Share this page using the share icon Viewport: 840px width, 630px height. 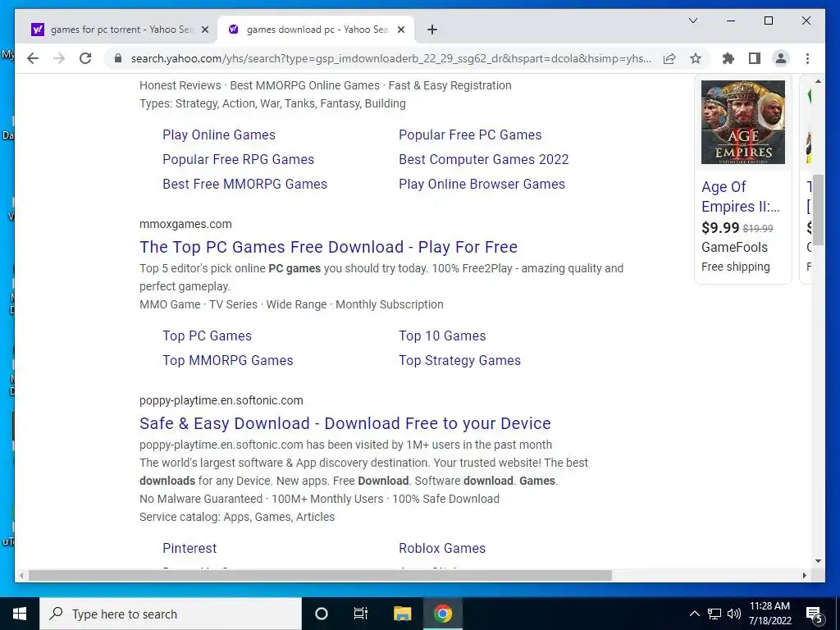point(669,58)
